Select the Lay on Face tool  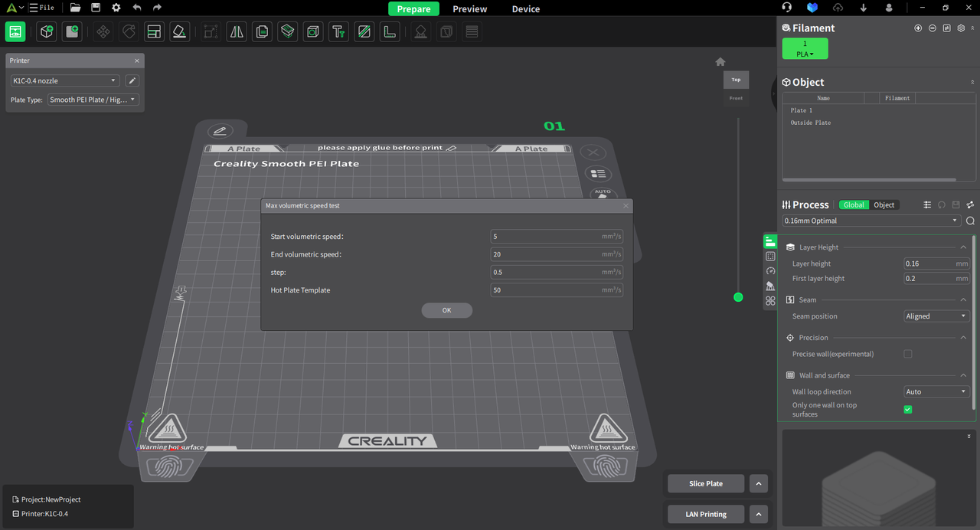[179, 31]
